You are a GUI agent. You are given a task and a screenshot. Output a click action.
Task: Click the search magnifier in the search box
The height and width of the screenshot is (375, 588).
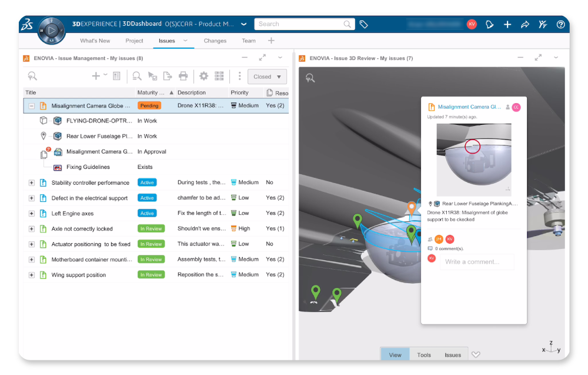[x=348, y=24]
